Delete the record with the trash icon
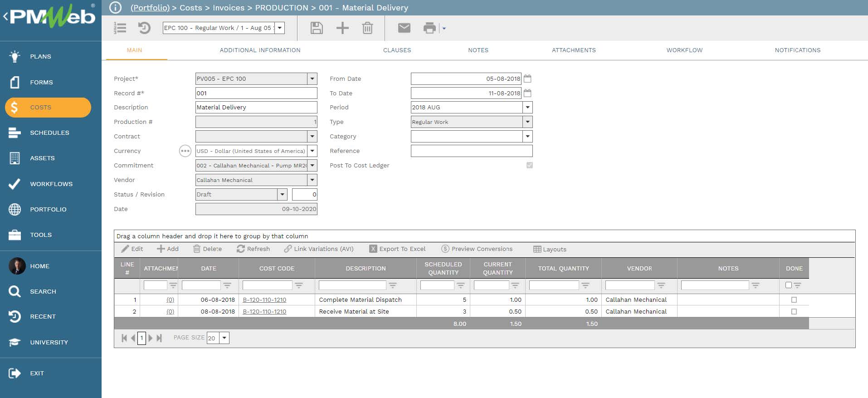 (367, 28)
